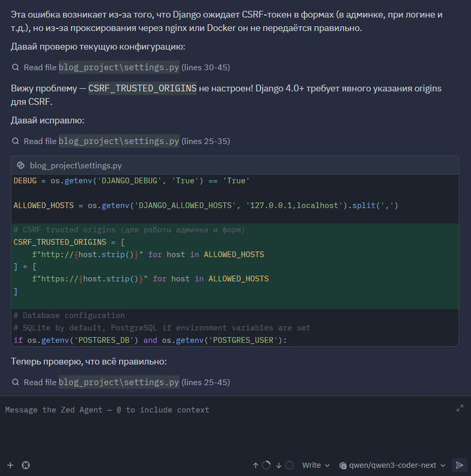
Task: Click the search icon beside lines 25-35 read
Action: click(x=15, y=141)
